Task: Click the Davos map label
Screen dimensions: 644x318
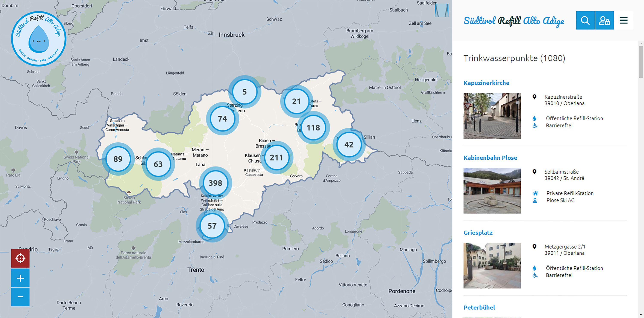Action: tap(21, 128)
